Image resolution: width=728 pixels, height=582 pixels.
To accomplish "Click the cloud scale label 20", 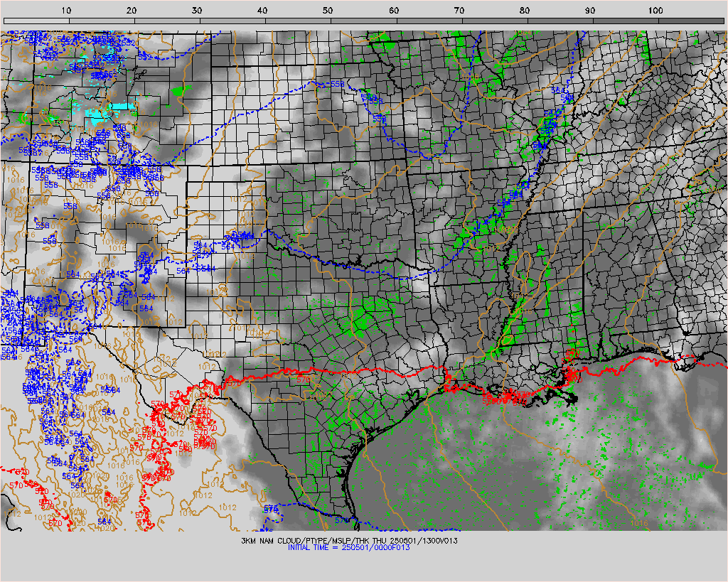I will pos(132,10).
